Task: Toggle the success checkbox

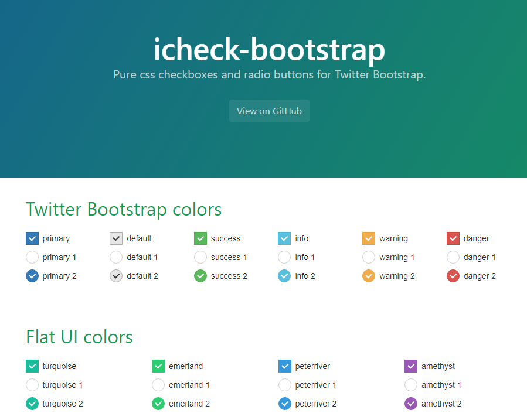Action: 200,238
